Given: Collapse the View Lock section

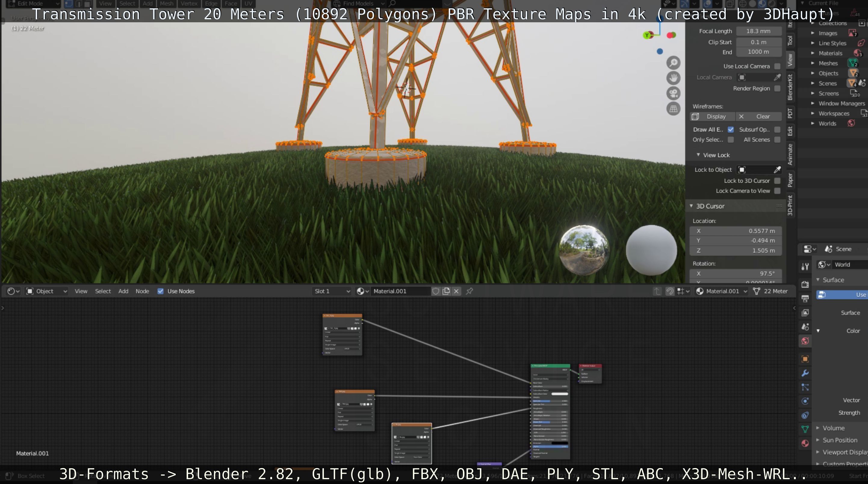Looking at the screenshot, I should point(698,155).
